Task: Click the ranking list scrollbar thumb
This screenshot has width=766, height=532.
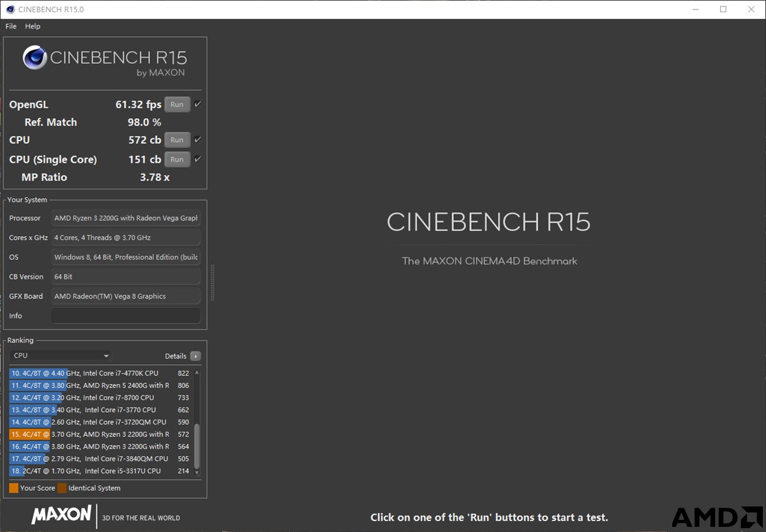Action: click(197, 445)
